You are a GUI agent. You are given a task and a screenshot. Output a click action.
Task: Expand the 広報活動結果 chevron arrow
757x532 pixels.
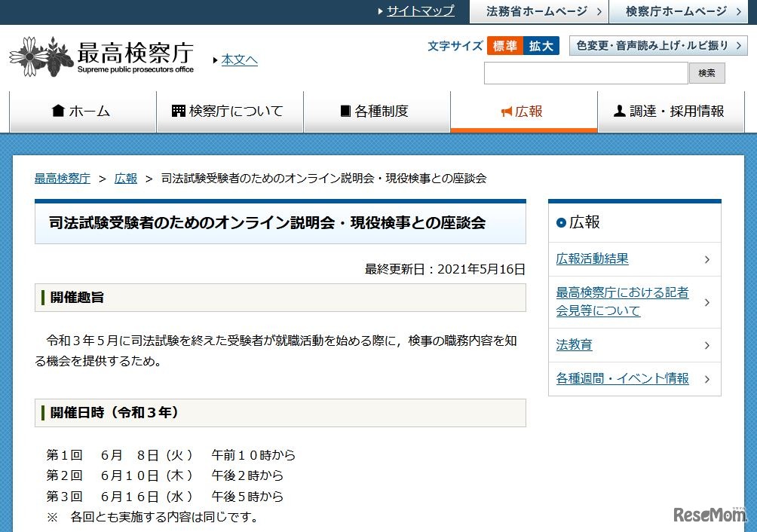coord(706,259)
